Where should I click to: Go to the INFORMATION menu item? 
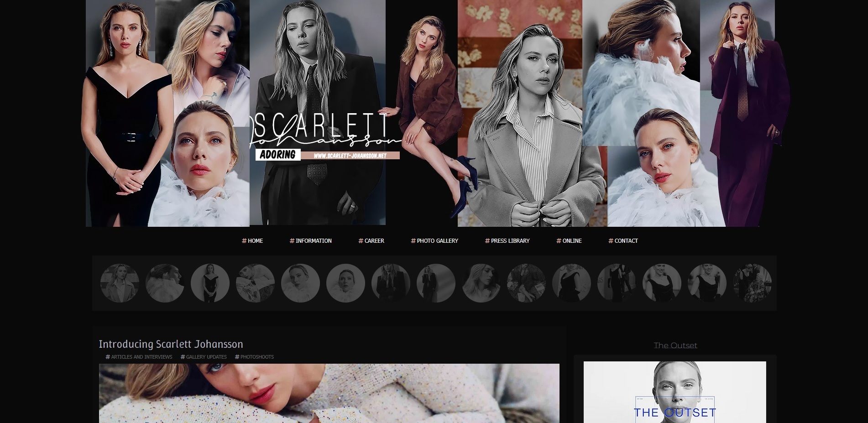(x=311, y=241)
